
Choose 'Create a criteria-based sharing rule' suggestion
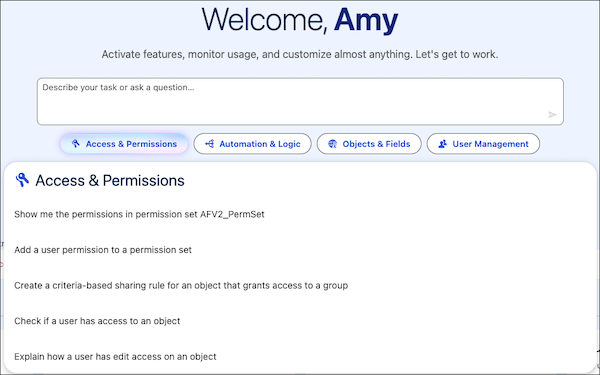(181, 285)
